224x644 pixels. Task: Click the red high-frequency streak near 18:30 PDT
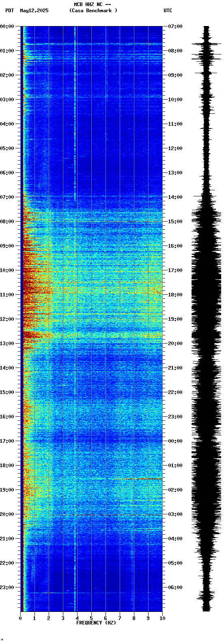138,479
